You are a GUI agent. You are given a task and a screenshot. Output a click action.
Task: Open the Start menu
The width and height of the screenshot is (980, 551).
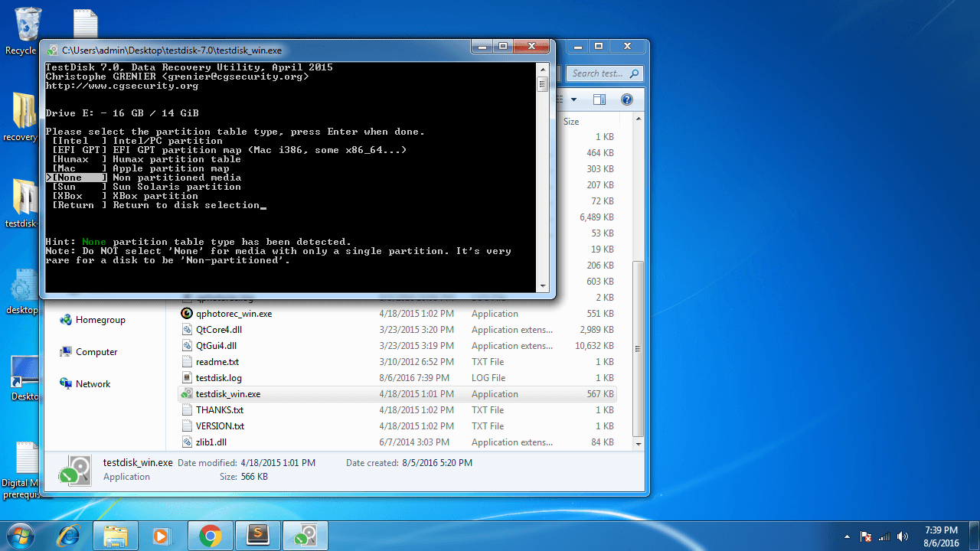tap(19, 536)
